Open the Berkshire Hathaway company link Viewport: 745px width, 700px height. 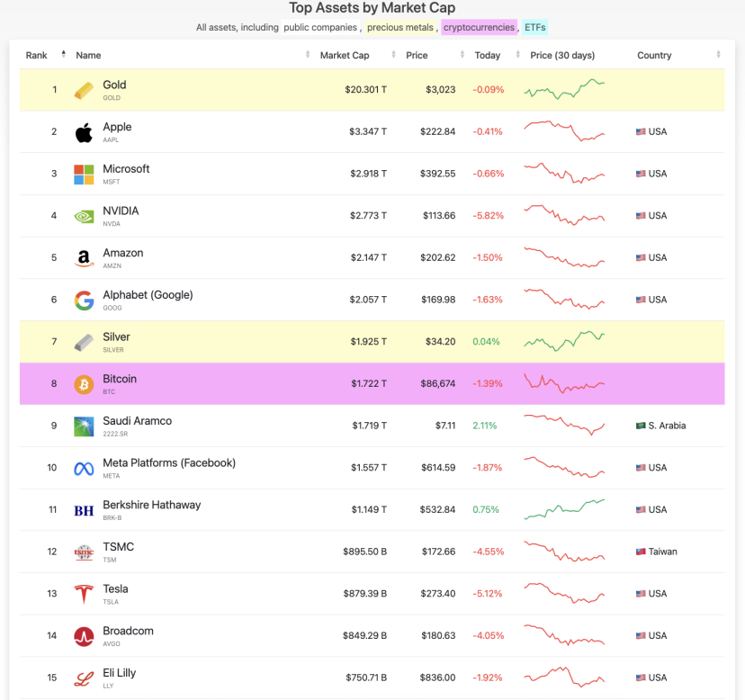click(x=151, y=505)
